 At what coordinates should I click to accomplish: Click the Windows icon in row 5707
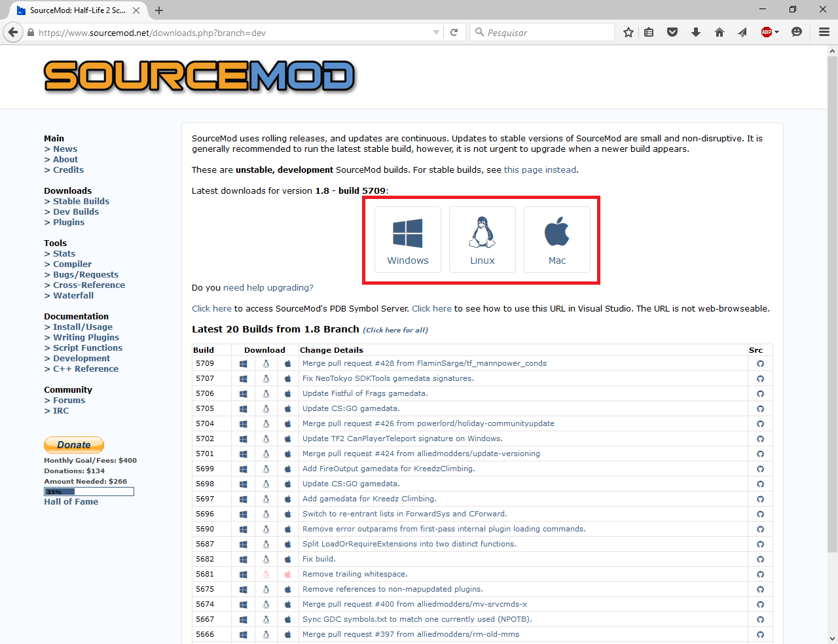[x=243, y=379]
